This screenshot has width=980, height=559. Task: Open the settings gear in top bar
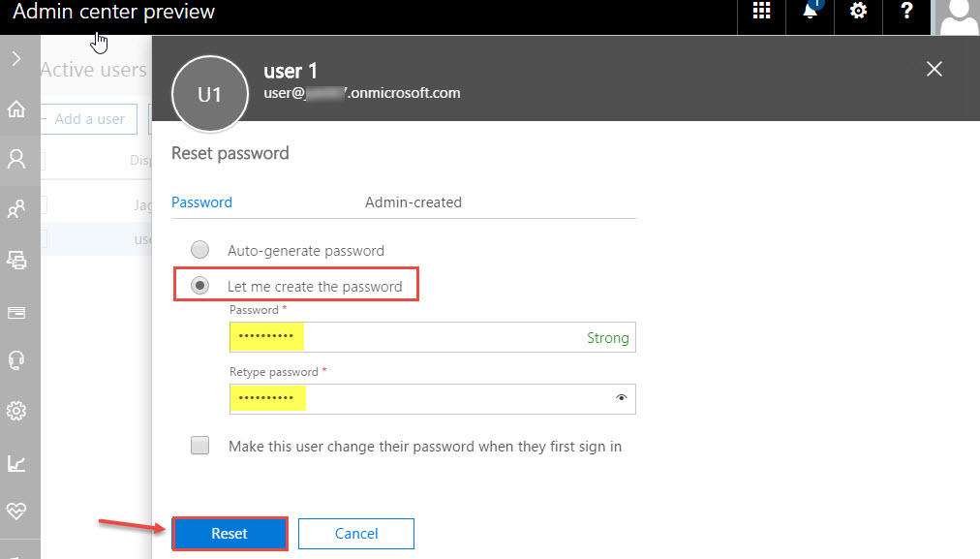[858, 11]
